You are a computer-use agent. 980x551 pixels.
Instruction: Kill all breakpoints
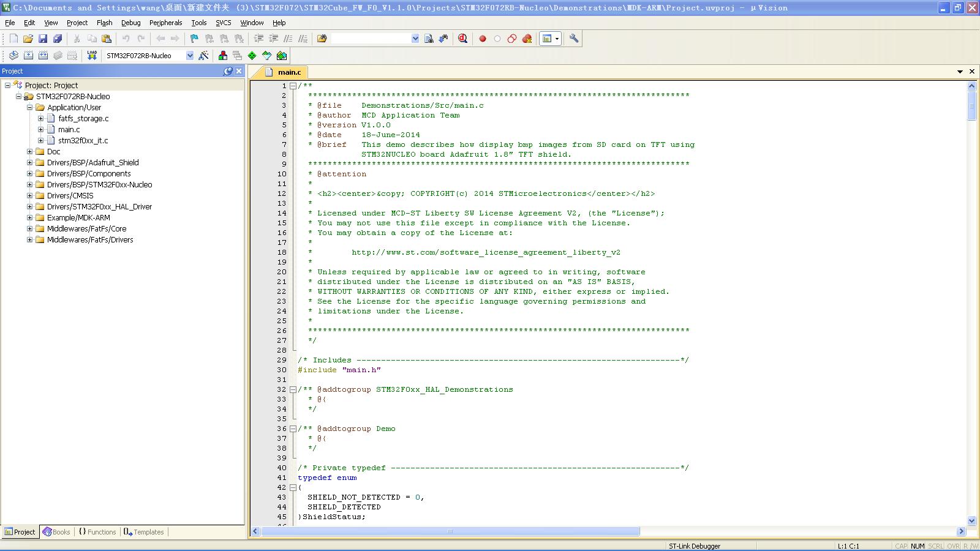point(527,39)
